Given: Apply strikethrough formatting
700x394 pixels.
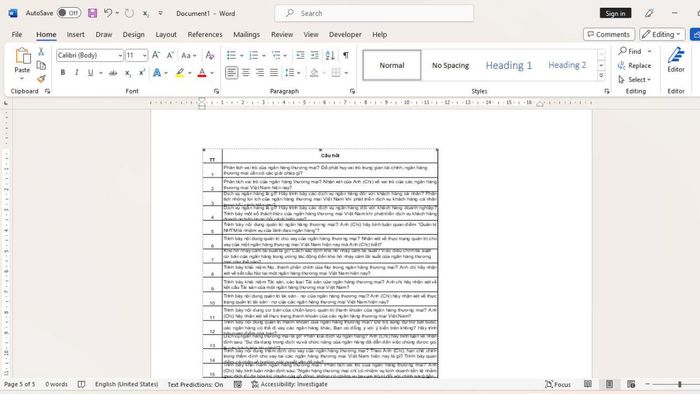Looking at the screenshot, I should tap(113, 73).
